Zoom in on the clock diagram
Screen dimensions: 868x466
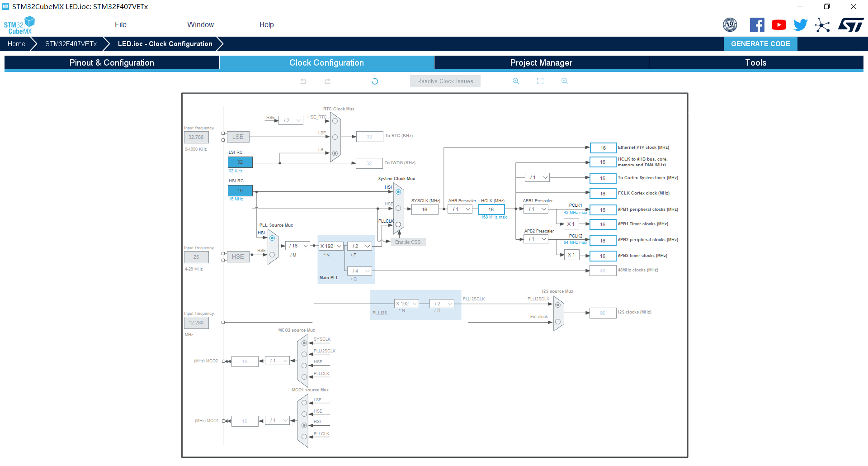(515, 81)
